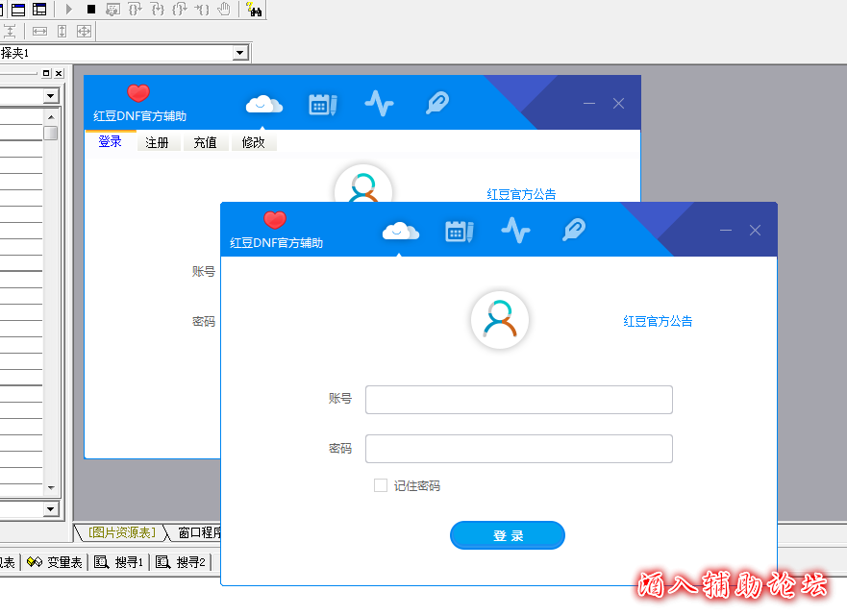
Task: Switch to the 注册 tab
Action: click(x=157, y=142)
